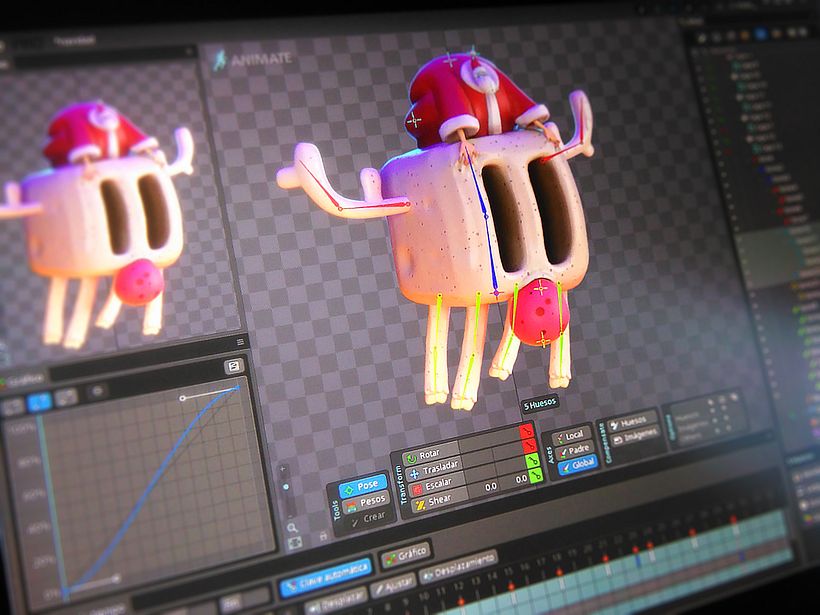
Task: Toggle Imágenes compensation
Action: tap(636, 436)
